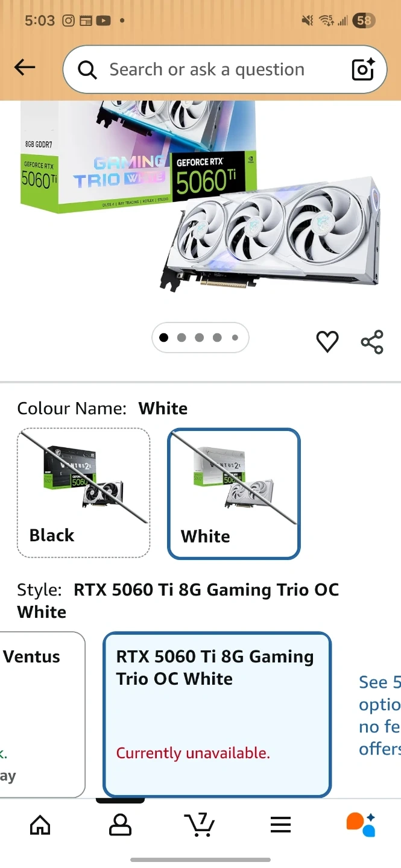Select the Black colour option
401x868 pixels.
(x=83, y=493)
